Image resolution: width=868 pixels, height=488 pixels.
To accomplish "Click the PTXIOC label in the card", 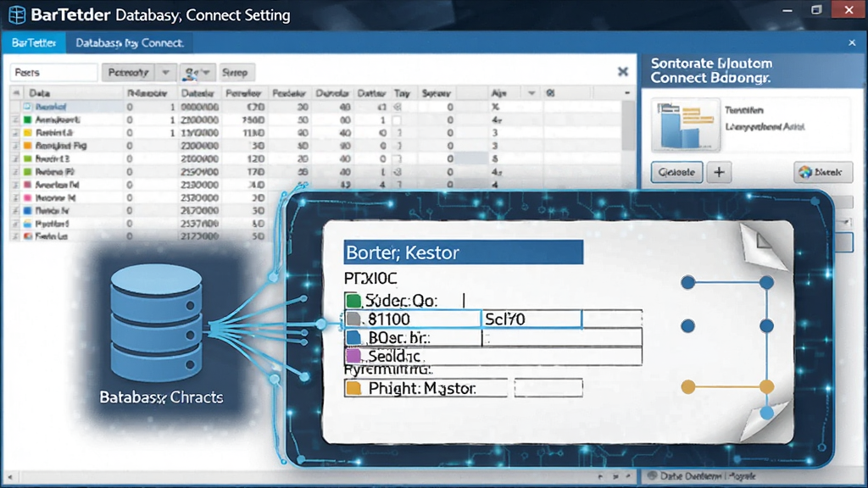I will pyautogui.click(x=370, y=278).
